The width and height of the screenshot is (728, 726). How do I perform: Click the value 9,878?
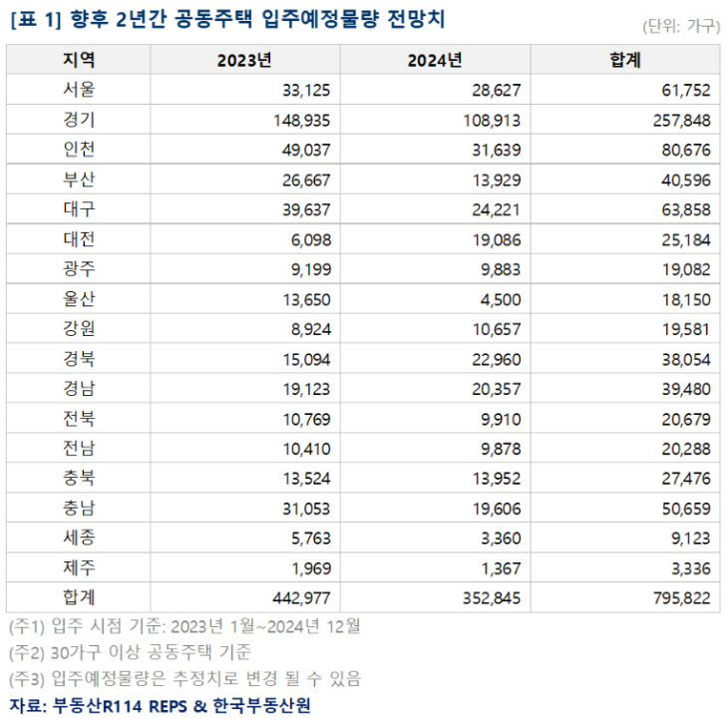coord(501,450)
